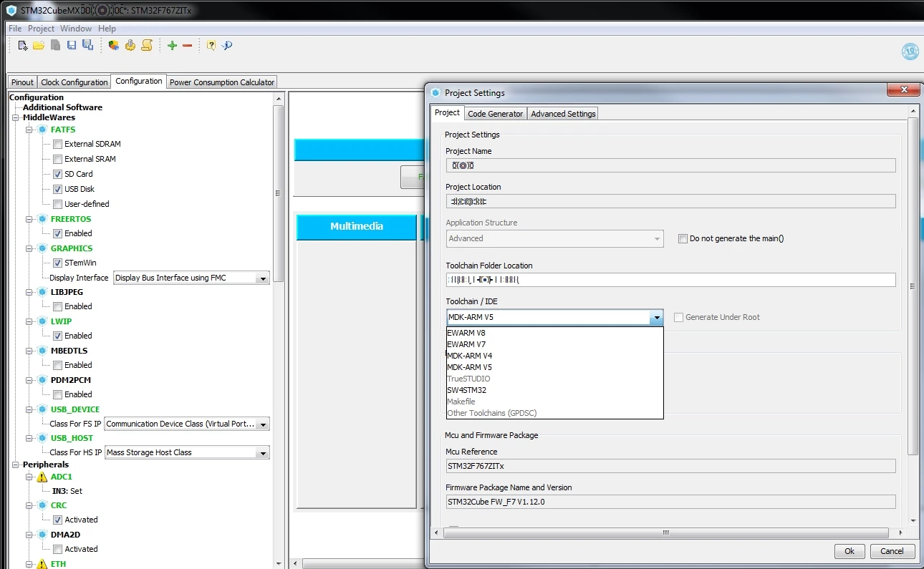Click the greyed-out import project icon
Viewport: 924px width, 569px height.
point(55,46)
